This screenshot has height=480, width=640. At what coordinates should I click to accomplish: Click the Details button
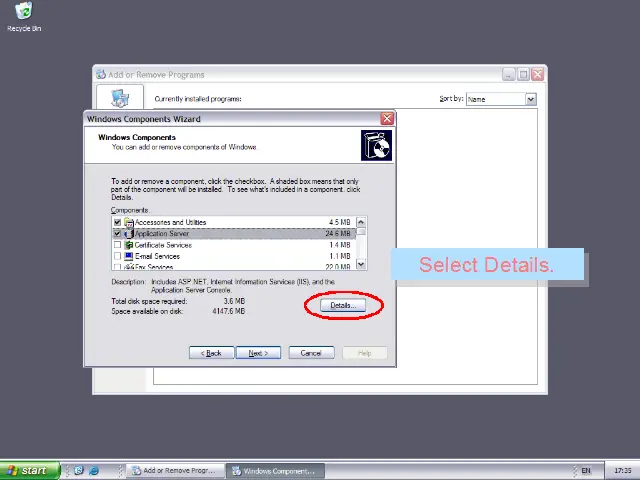[x=343, y=305]
